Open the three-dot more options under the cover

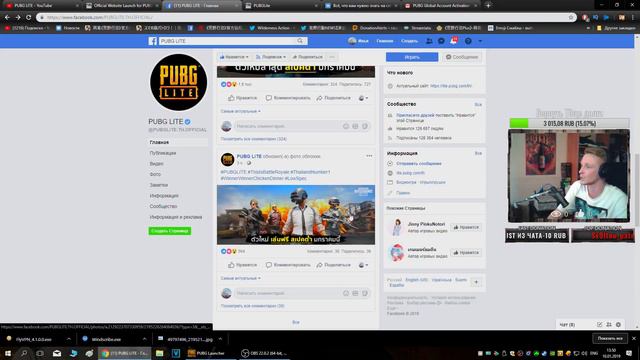click(332, 57)
